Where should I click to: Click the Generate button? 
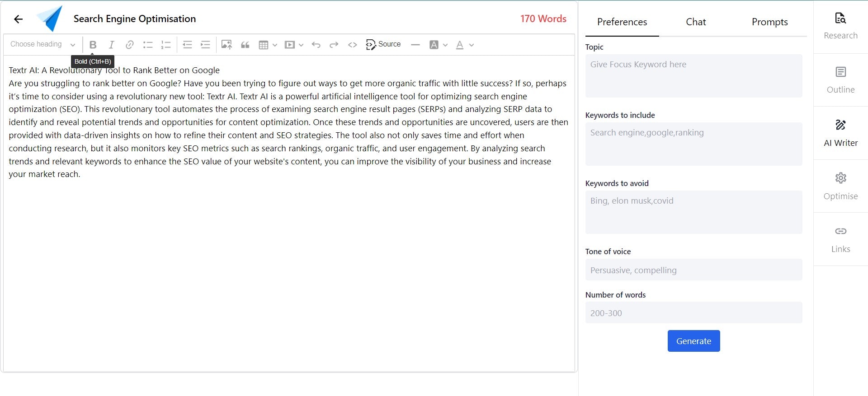pos(693,341)
